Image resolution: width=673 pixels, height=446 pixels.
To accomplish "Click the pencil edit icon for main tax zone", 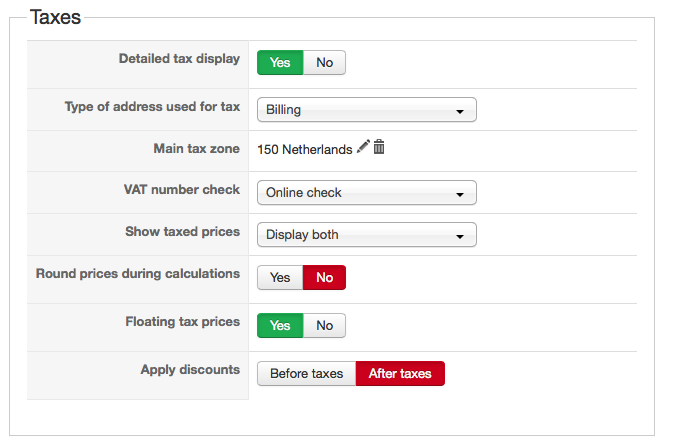I will (363, 147).
